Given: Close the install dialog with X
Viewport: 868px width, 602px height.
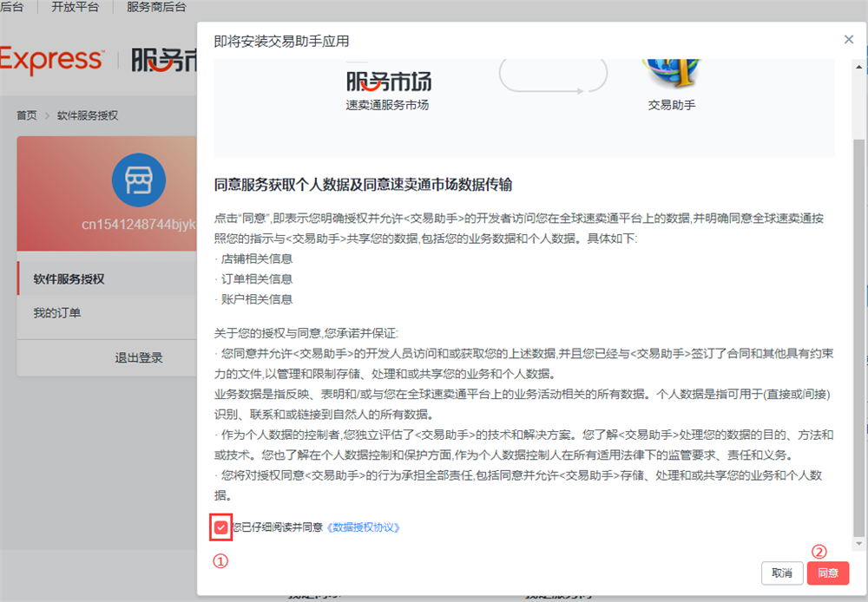Looking at the screenshot, I should click(849, 39).
